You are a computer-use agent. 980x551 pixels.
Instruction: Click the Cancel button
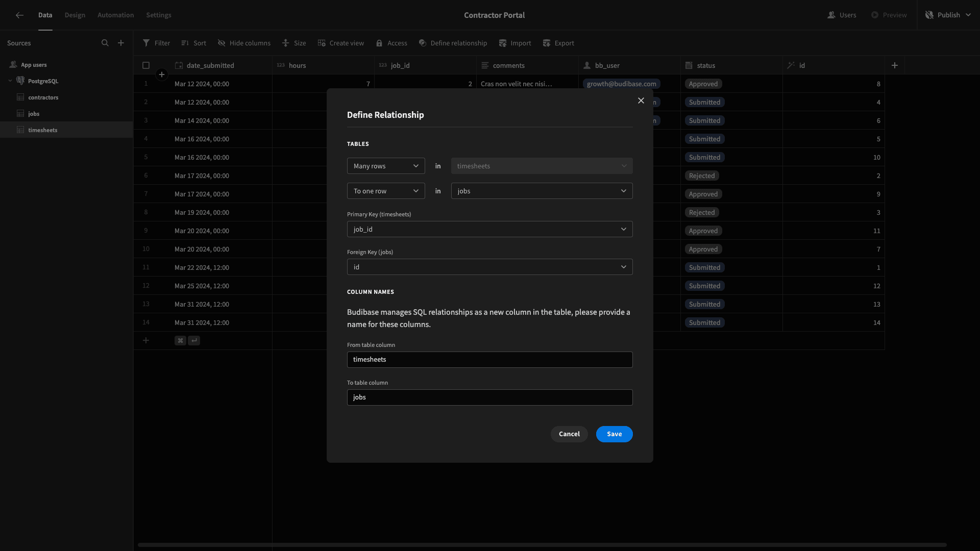(569, 434)
